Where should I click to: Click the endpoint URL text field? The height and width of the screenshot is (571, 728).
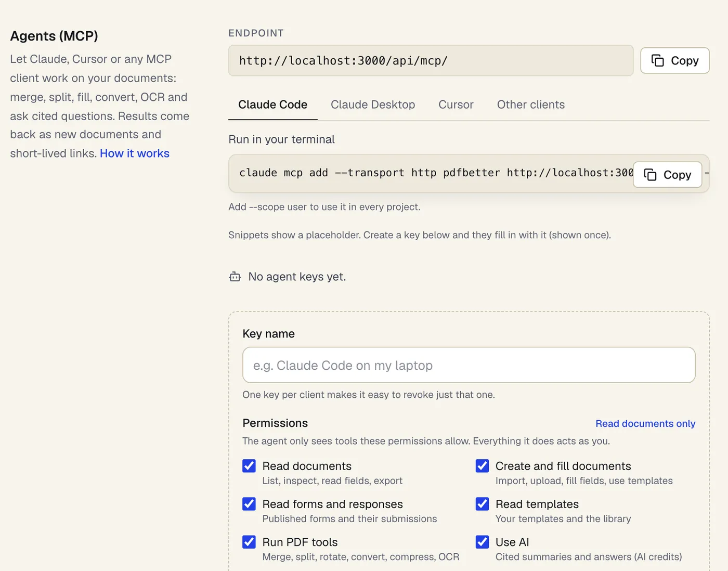coord(431,60)
